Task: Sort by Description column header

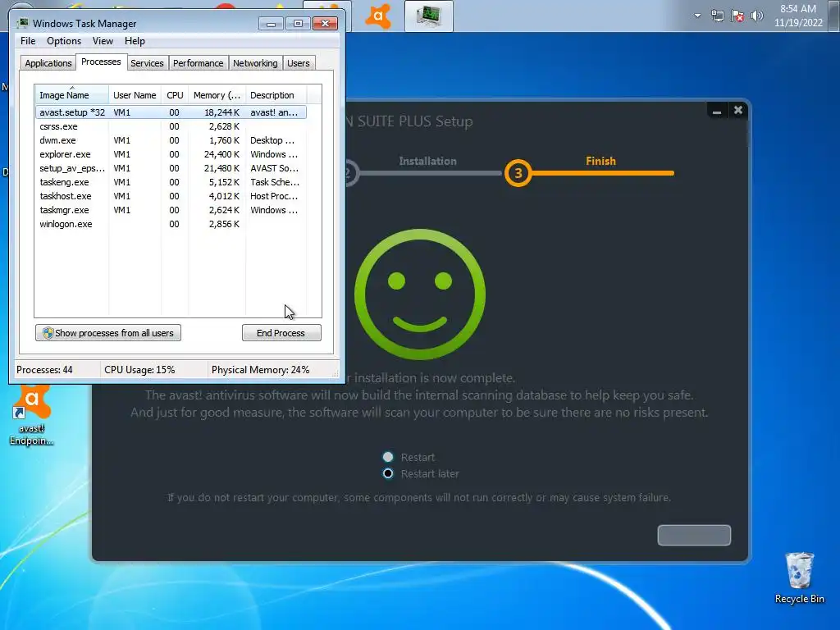Action: 276,95
